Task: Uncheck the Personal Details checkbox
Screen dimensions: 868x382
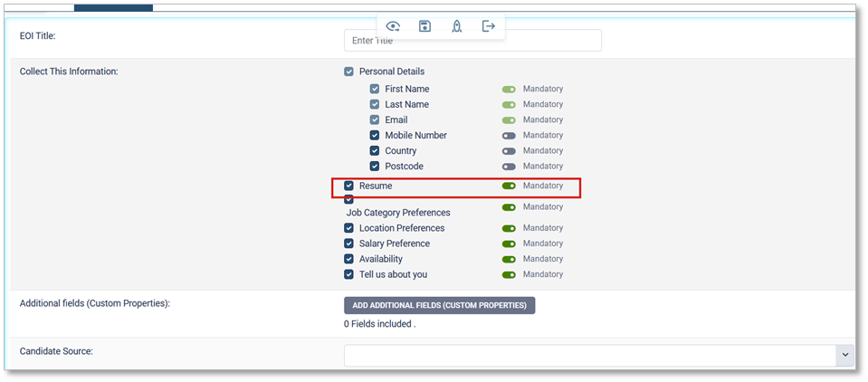Action: point(349,72)
